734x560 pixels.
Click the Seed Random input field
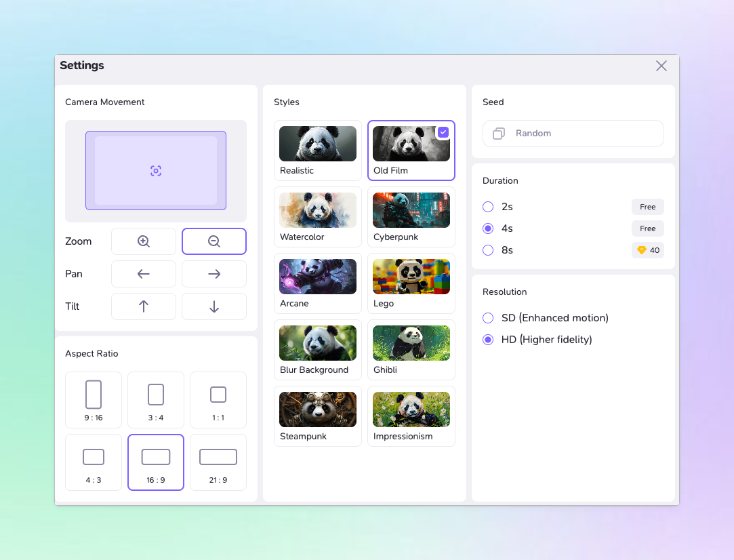[573, 134]
